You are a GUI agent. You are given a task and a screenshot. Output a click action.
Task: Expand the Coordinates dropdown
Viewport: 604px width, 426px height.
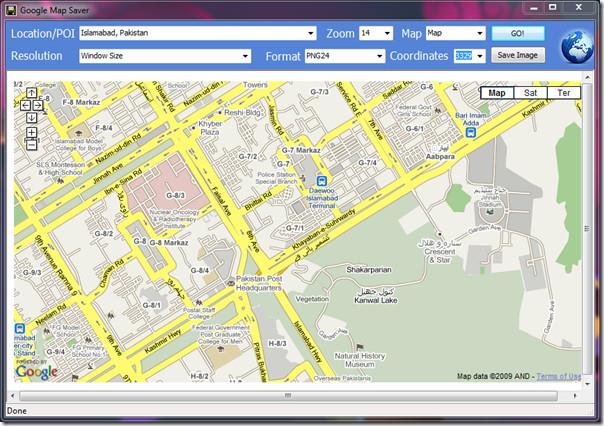click(480, 56)
